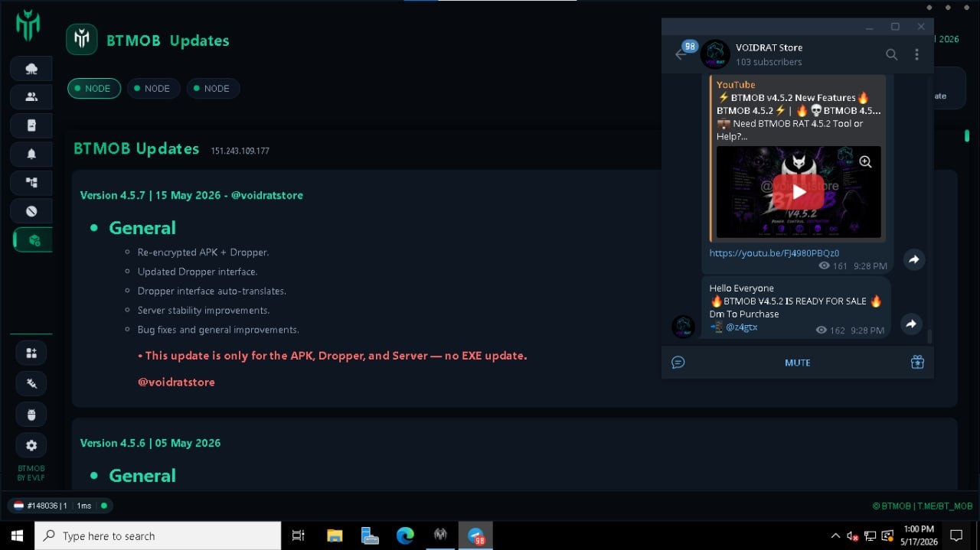
Task: Select the first highlighted NODE pill
Action: coord(94,89)
